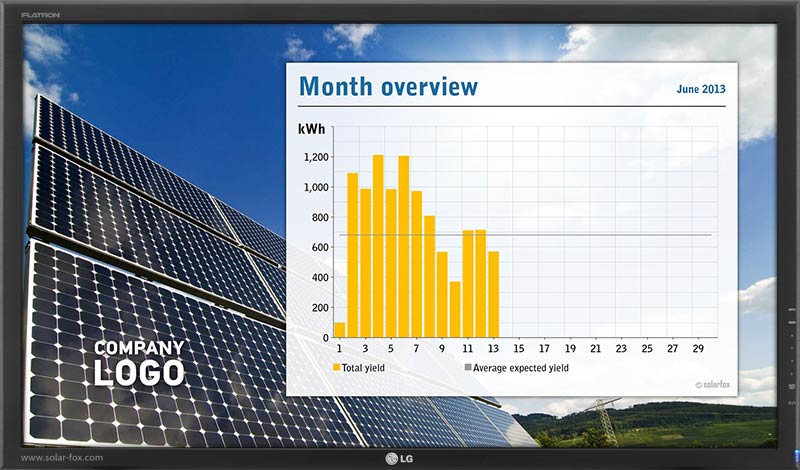800x470 pixels.
Task: Click the "COMPANY LOGO" placeholder
Action: [x=139, y=363]
